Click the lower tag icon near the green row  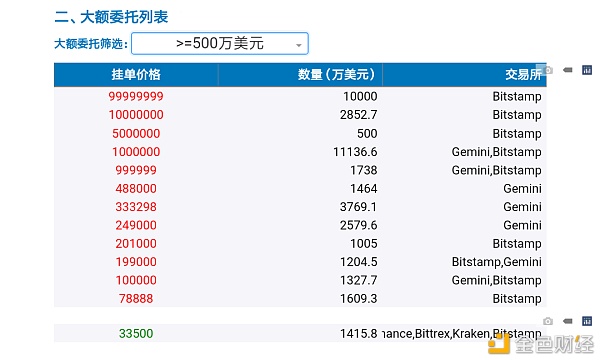[x=568, y=321]
